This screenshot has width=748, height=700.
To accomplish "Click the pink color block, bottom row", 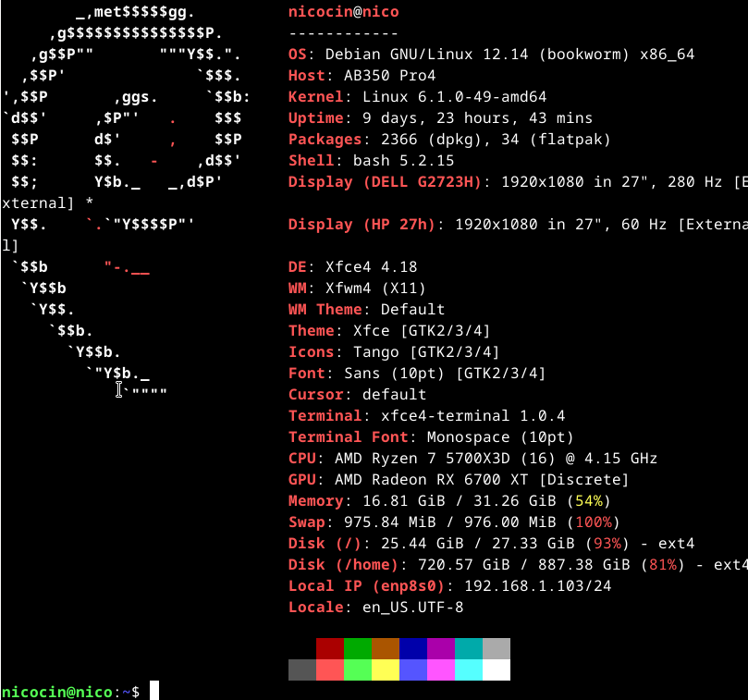I will click(x=440, y=669).
